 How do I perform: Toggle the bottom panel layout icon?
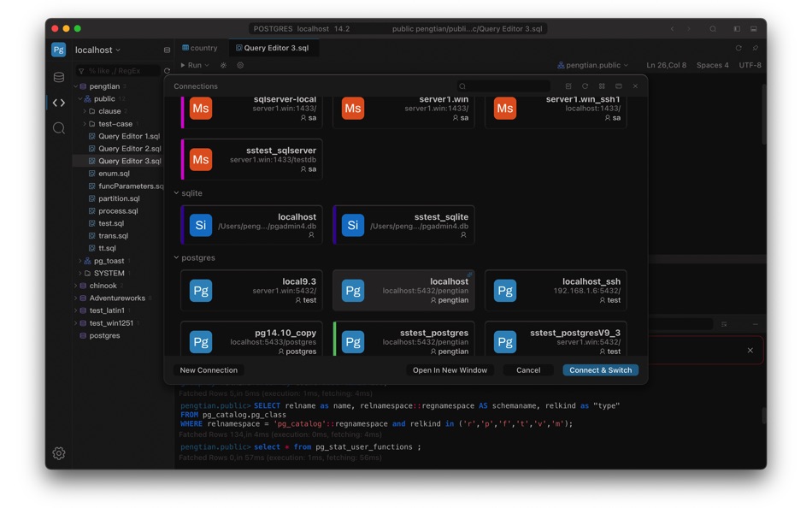point(754,29)
